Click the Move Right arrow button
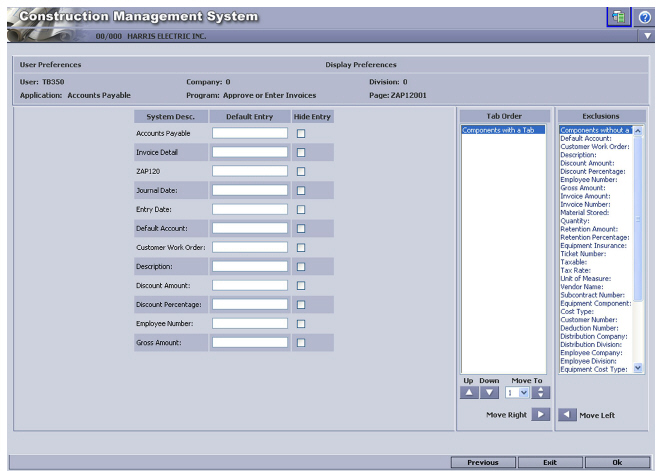Image resolution: width=664 pixels, height=471 pixels. coord(541,414)
